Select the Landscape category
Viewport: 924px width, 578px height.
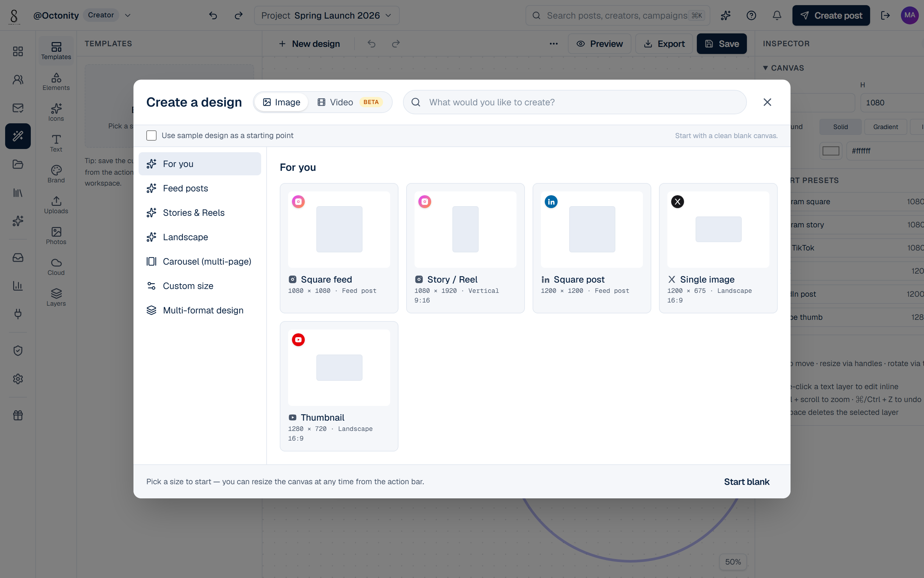click(200, 237)
